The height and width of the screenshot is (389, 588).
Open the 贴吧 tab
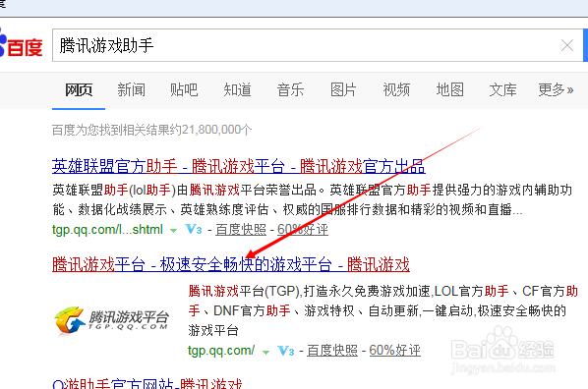[184, 90]
